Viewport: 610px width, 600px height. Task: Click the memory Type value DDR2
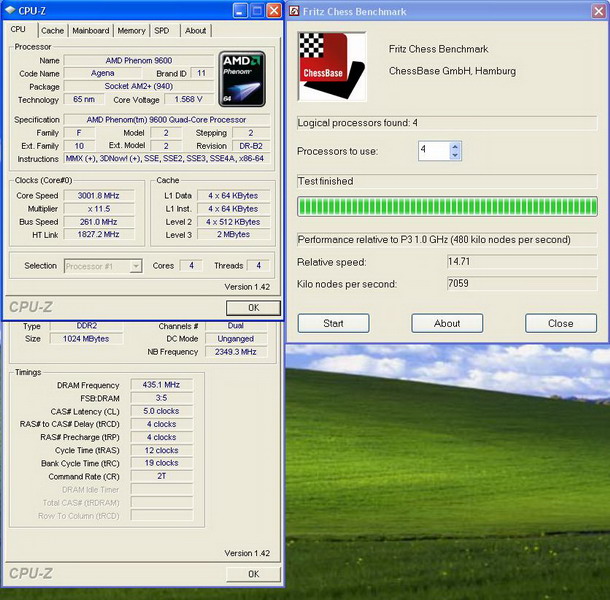pos(86,326)
